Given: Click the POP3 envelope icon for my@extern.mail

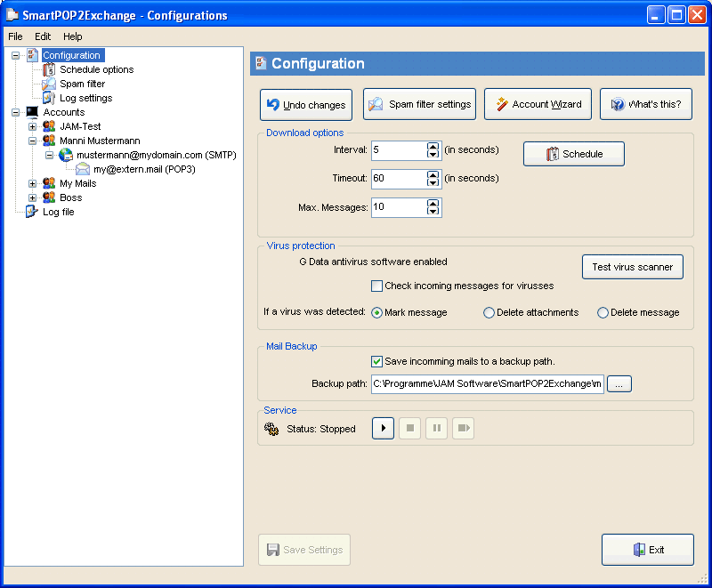Looking at the screenshot, I should [83, 169].
